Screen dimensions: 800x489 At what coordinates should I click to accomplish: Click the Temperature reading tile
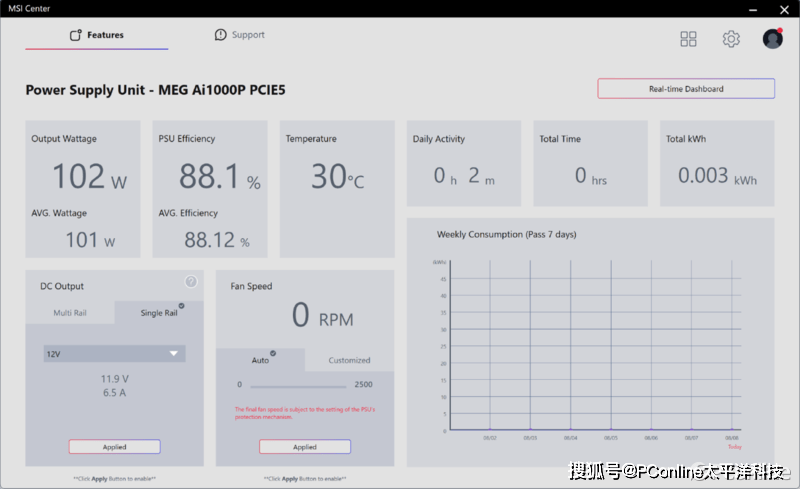pyautogui.click(x=337, y=189)
